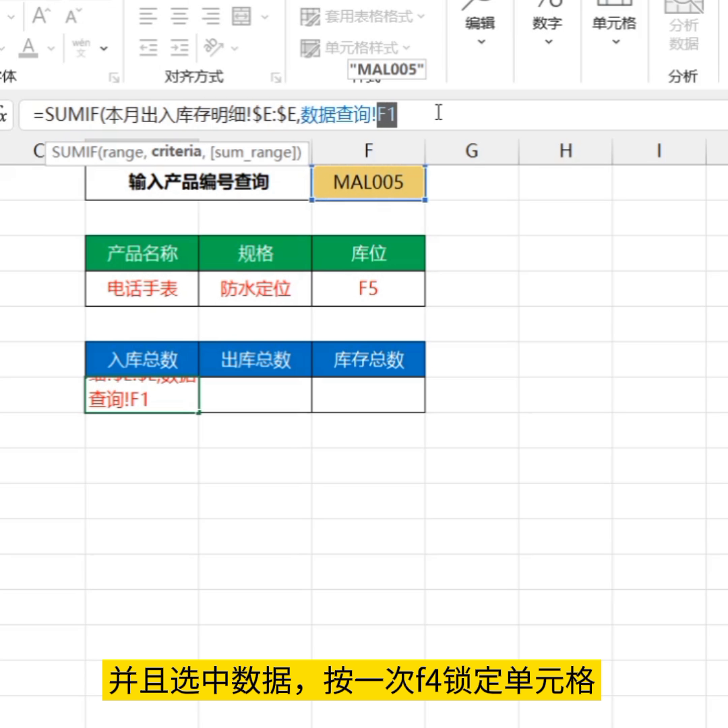Click 库存总数 blue header cell
728x728 pixels.
coord(369,359)
